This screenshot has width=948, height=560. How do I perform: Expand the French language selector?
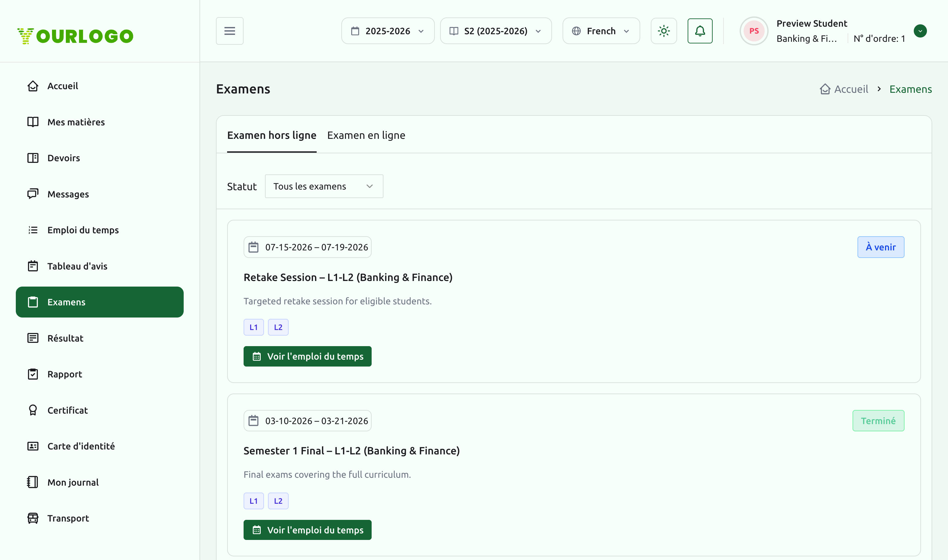pyautogui.click(x=601, y=31)
